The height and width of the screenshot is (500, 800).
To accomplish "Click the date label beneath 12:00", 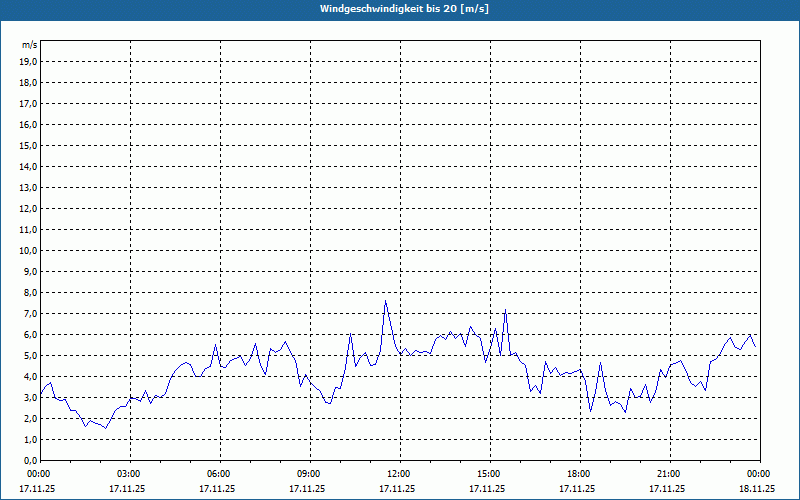I will (x=398, y=489).
